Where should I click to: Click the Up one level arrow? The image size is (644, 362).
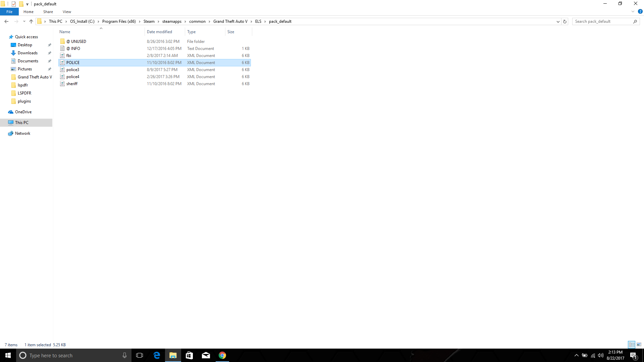(31, 21)
